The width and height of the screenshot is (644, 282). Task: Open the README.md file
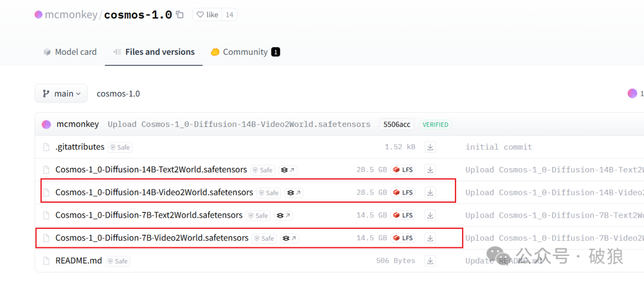(x=79, y=261)
